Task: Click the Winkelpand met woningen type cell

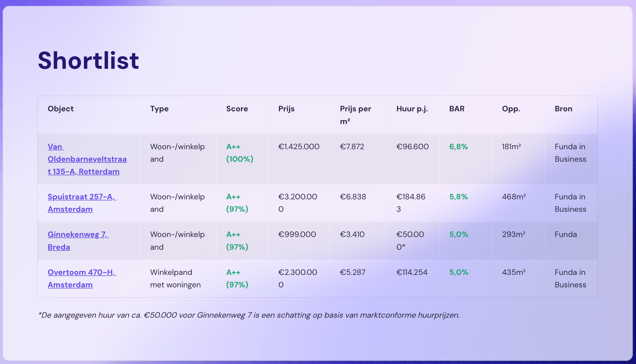Action: coord(175,278)
